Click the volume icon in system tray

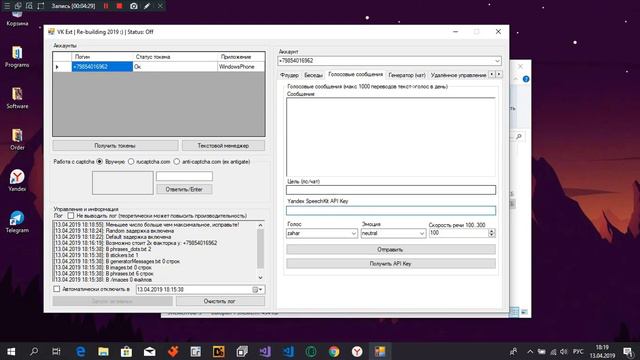click(x=564, y=351)
